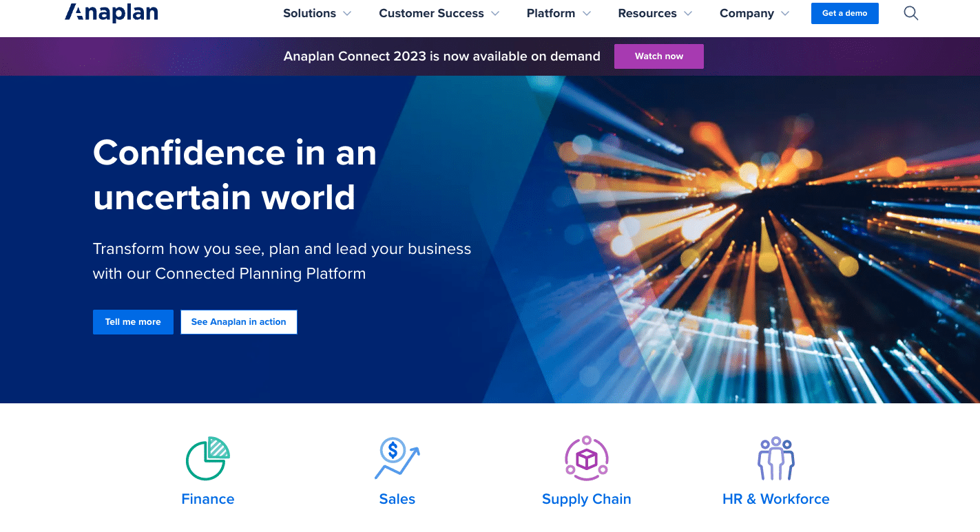Expand the Solutions chevron
This screenshot has height=532, width=980.
coord(347,14)
